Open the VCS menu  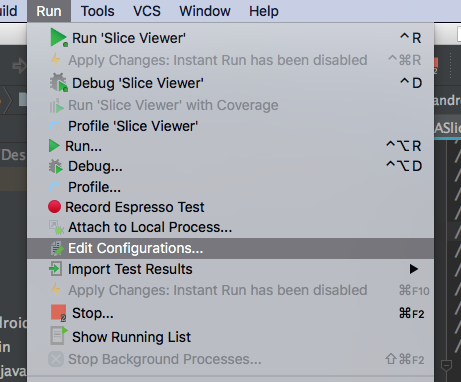pyautogui.click(x=147, y=11)
